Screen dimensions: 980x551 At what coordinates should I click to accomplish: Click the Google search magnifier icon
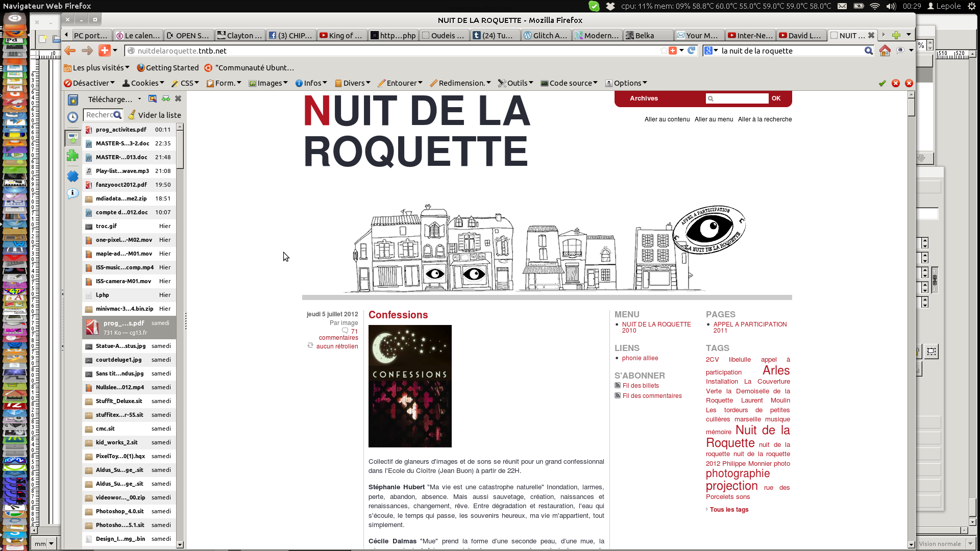[868, 51]
